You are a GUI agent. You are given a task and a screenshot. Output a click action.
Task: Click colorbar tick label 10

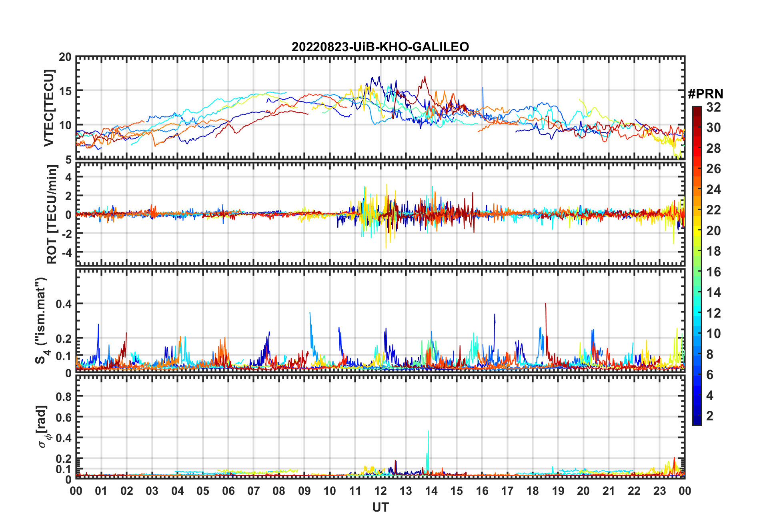click(x=713, y=333)
